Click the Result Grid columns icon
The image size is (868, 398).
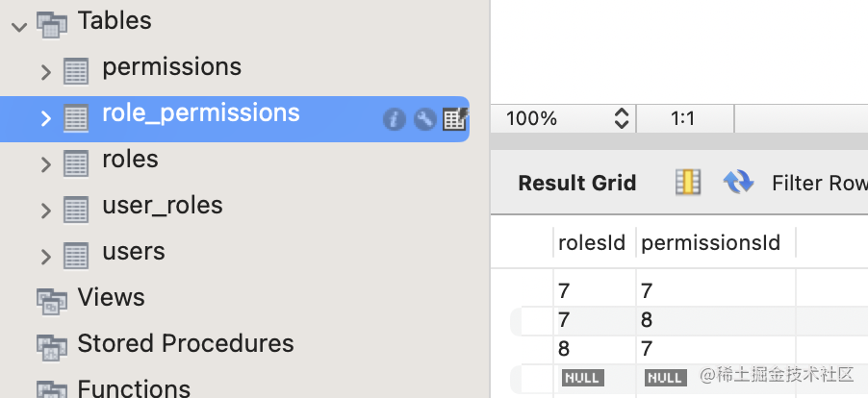(687, 183)
